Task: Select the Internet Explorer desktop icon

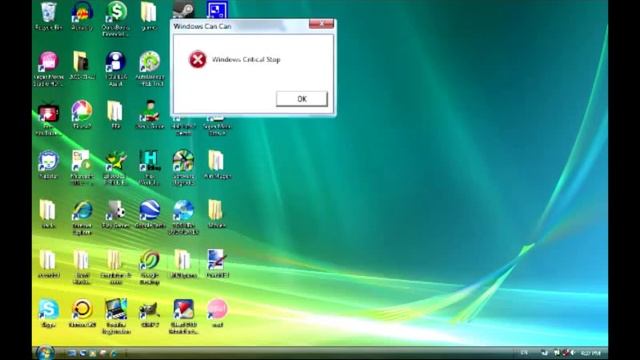Action: point(82,211)
